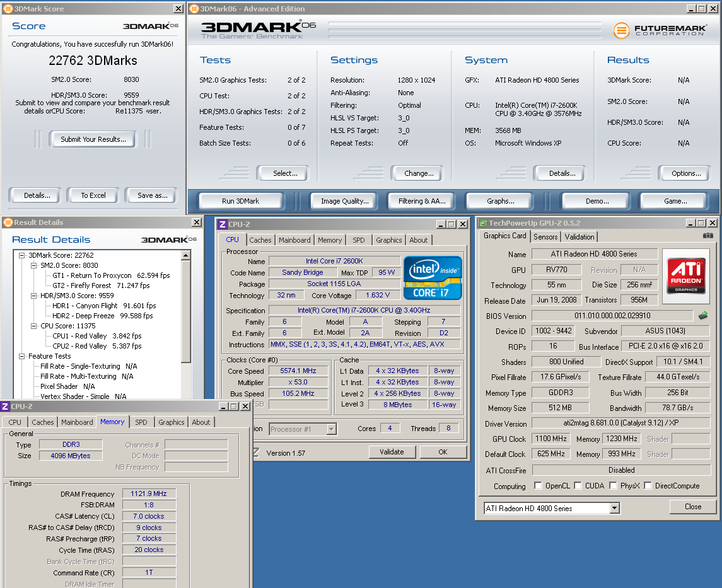Click the Intel Core i7 logo in CPU-Z
Screen dimensions: 722x588
(x=433, y=278)
